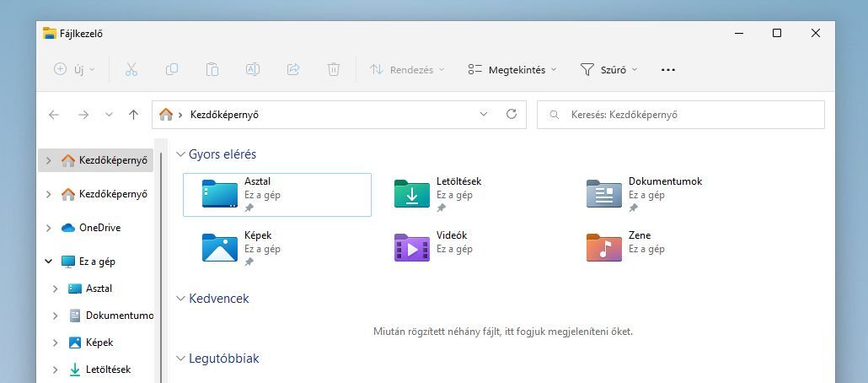This screenshot has height=383, width=868.
Task: Click the home icon in address bar
Action: click(165, 115)
